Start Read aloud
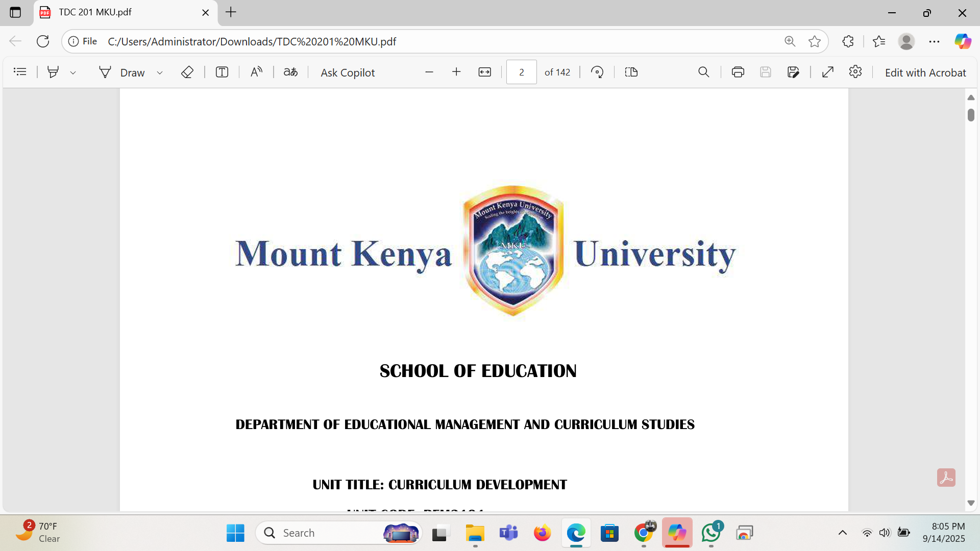980x551 pixels. pyautogui.click(x=256, y=72)
